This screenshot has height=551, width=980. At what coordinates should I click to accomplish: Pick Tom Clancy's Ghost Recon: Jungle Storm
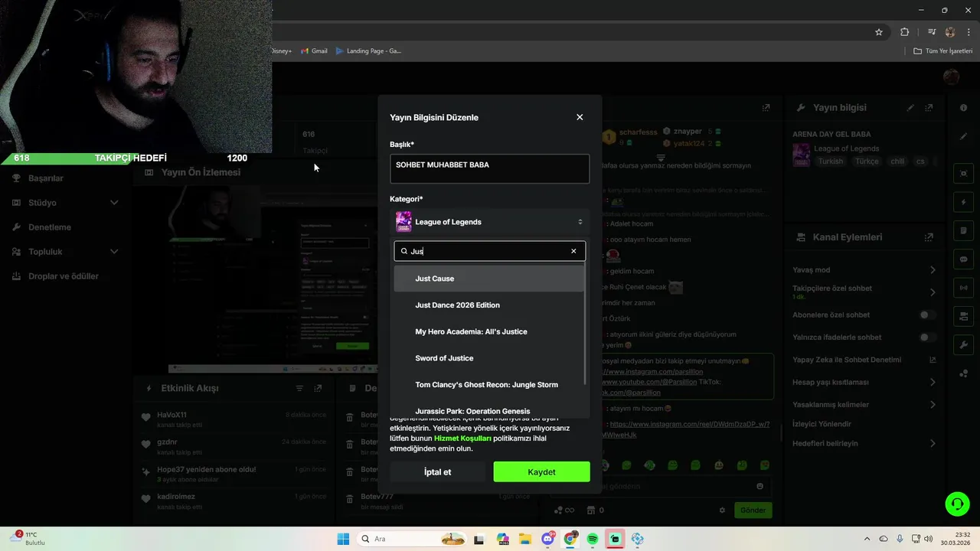click(x=488, y=384)
